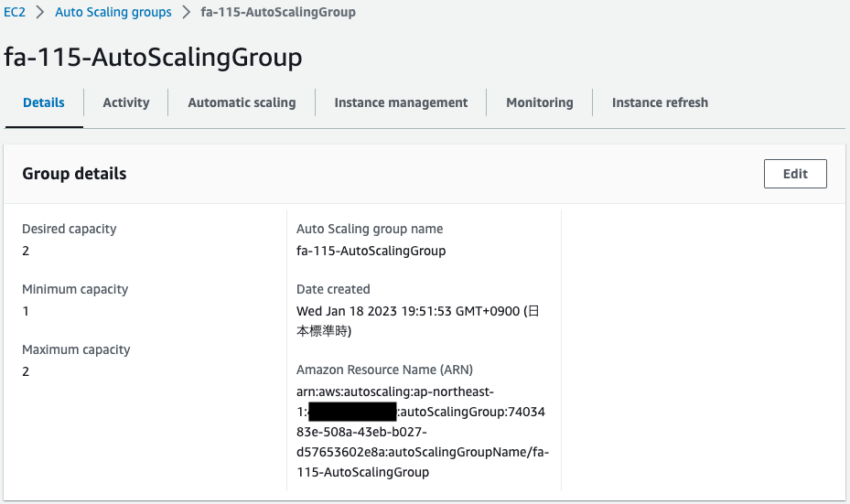850x504 pixels.
Task: Switch to the Details tab
Action: tap(44, 102)
